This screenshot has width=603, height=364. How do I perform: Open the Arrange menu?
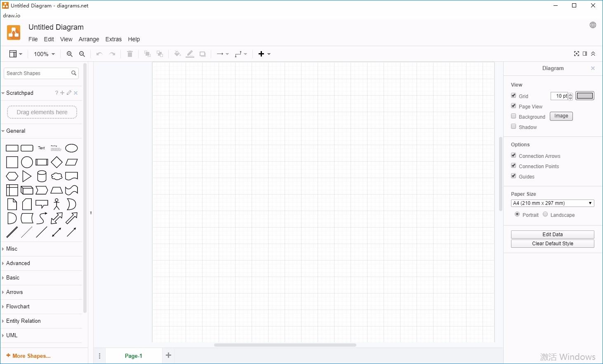pyautogui.click(x=89, y=39)
